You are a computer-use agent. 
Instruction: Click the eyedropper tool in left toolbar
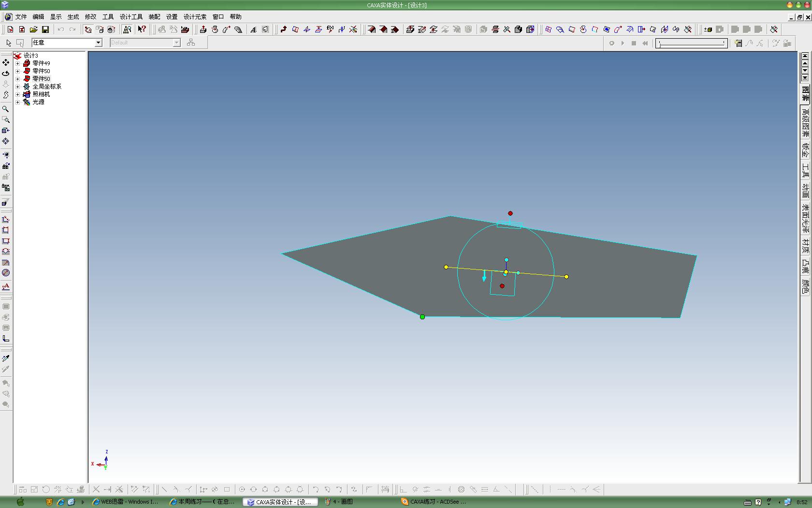6,359
